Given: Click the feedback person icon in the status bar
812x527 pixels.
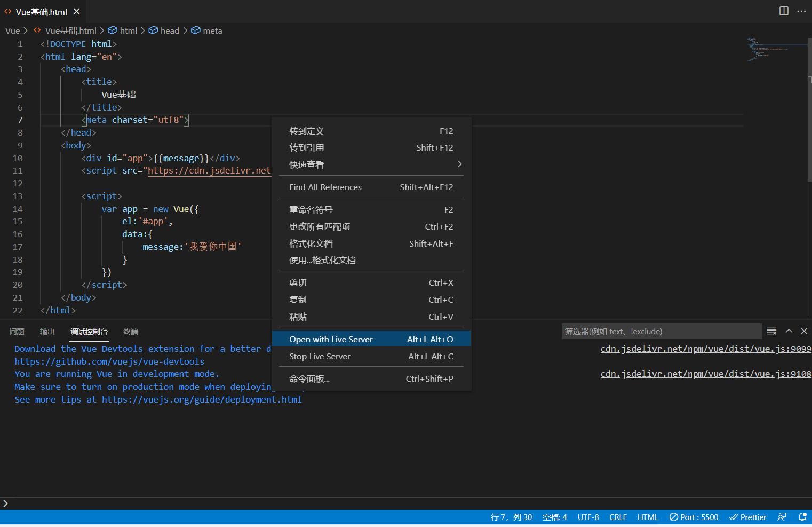Looking at the screenshot, I should (x=782, y=516).
